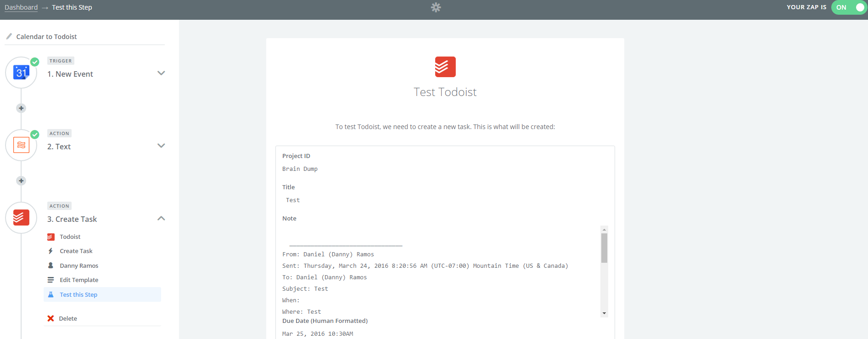Viewport: 868px width, 339px height.
Task: Collapse the 3. Create Task step
Action: coord(161,218)
